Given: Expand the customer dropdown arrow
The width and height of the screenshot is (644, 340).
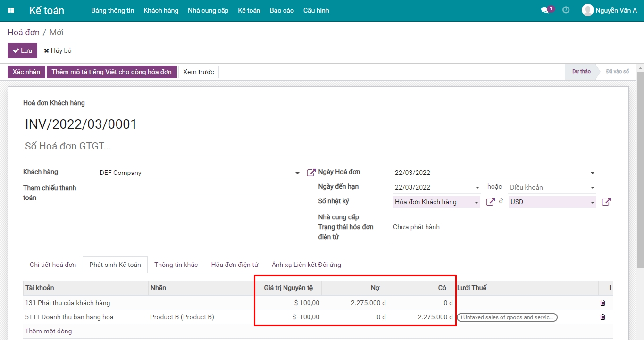Looking at the screenshot, I should 297,173.
